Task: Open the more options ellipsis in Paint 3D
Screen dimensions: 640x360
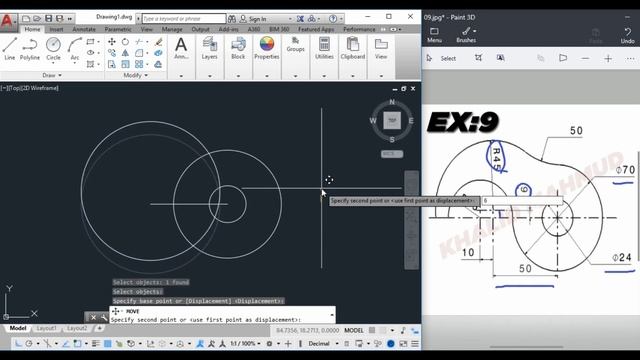Action: pyautogui.click(x=630, y=58)
